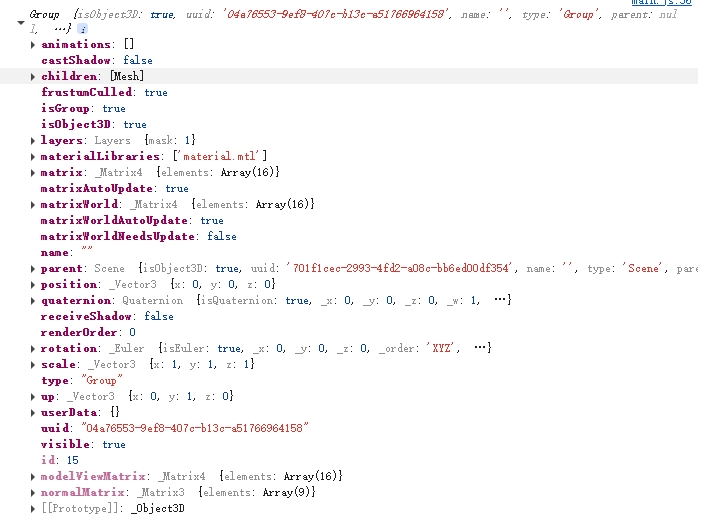Screen dimensions: 713x527
Task: Expand the layers property
Action: [34, 141]
